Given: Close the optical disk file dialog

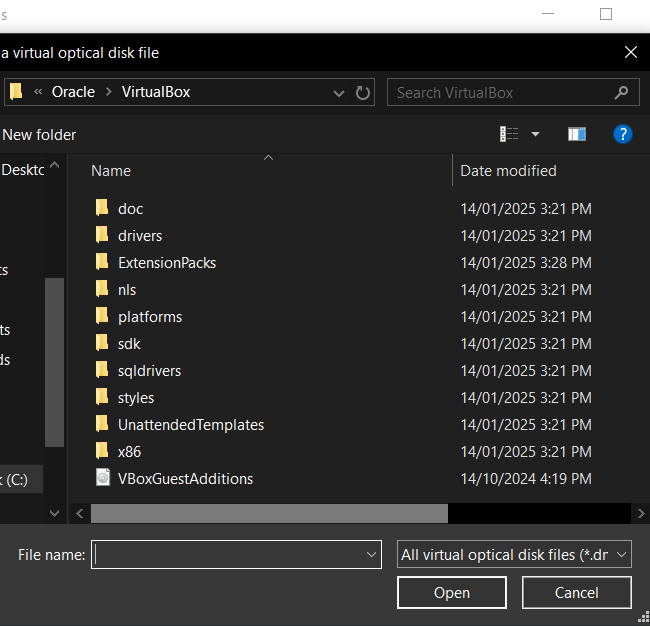Looking at the screenshot, I should pyautogui.click(x=631, y=52).
